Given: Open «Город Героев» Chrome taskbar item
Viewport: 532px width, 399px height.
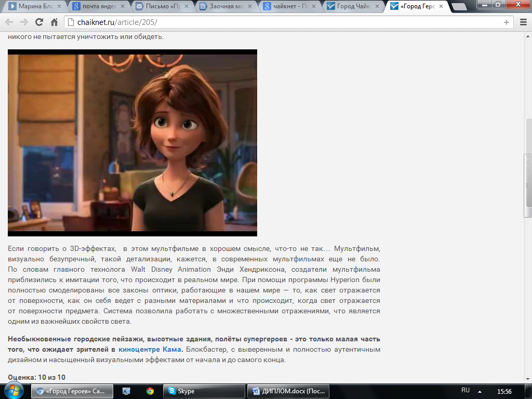Looking at the screenshot, I should point(72,391).
